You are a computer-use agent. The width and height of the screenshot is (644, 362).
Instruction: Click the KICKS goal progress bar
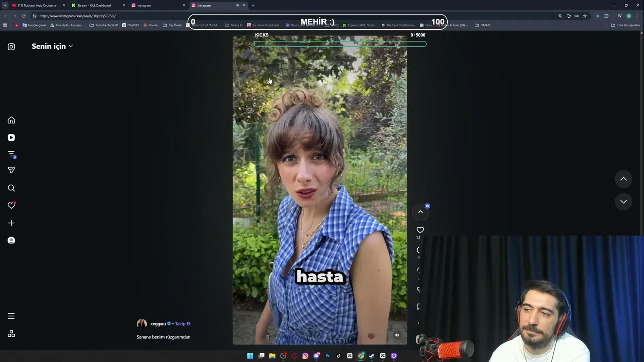click(340, 44)
